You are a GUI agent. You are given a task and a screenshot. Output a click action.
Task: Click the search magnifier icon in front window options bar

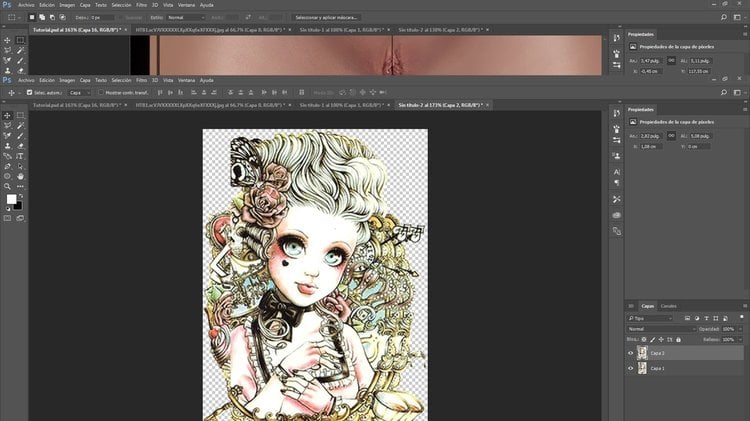tap(724, 92)
